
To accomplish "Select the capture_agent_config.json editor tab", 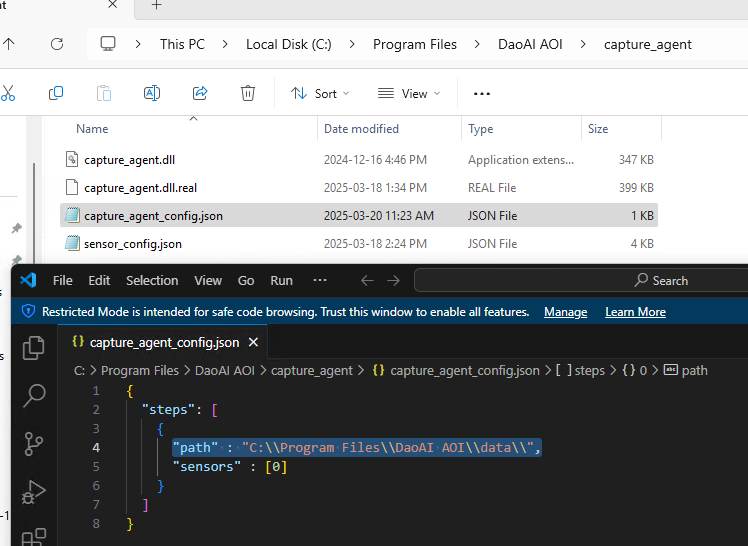I will click(162, 342).
